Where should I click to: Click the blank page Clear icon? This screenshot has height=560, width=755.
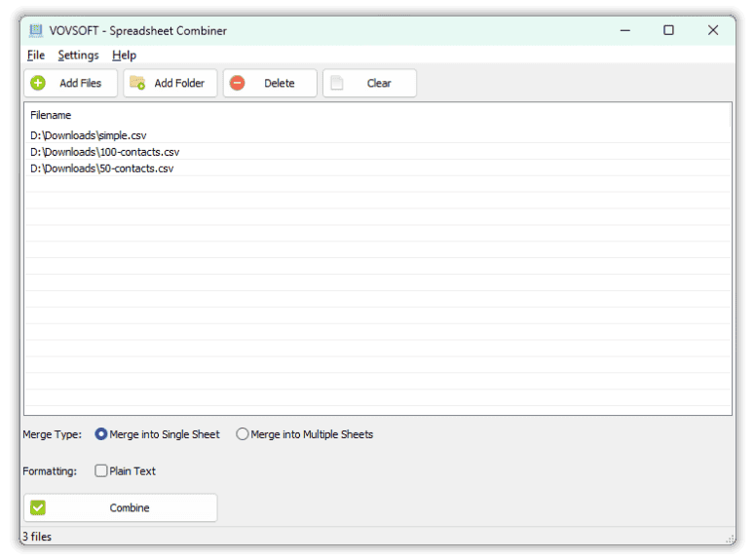(x=337, y=83)
